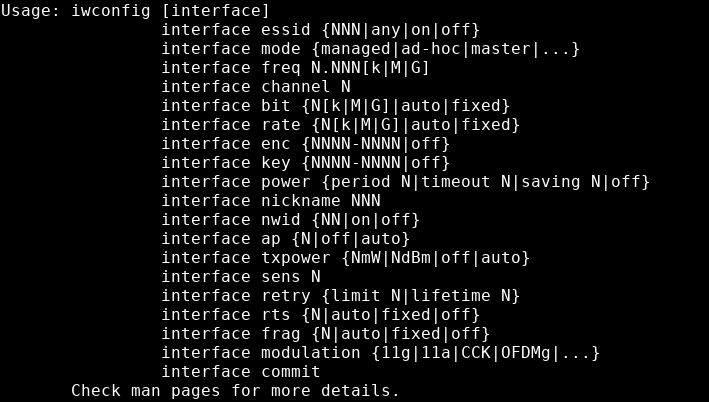Click the 'nickname' option keyword

[x=300, y=201]
